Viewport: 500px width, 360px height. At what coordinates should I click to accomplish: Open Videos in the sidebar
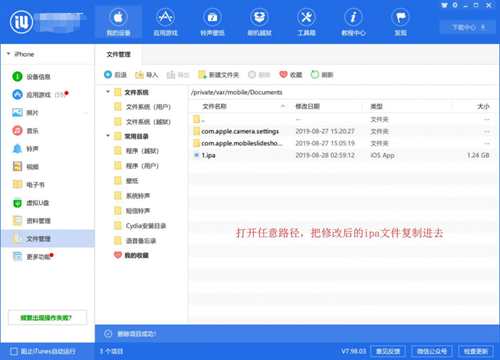[x=25, y=167]
